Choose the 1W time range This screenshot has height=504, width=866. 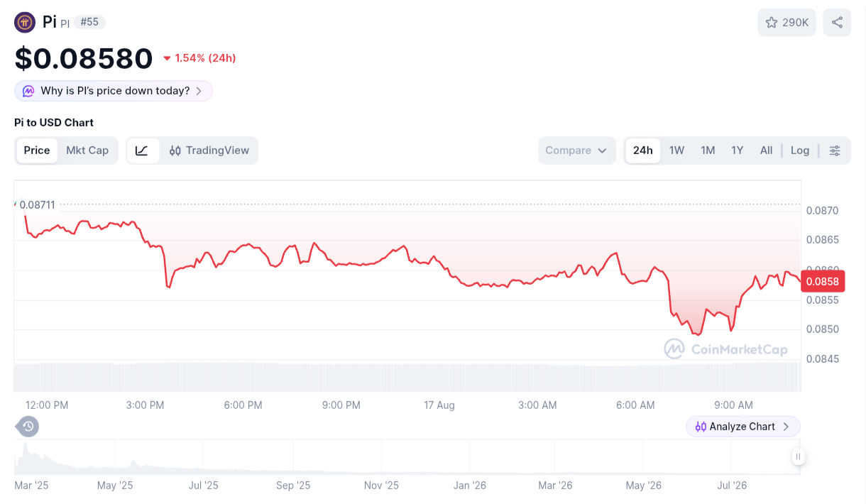click(676, 150)
